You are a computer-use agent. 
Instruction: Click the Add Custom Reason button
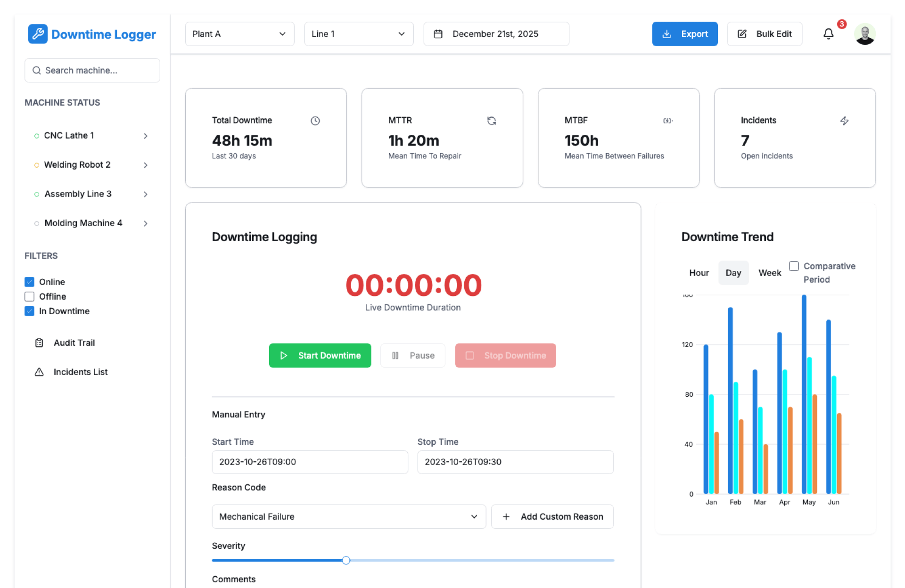pos(552,516)
